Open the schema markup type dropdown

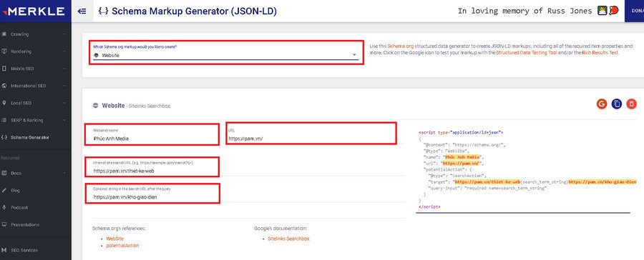point(225,55)
